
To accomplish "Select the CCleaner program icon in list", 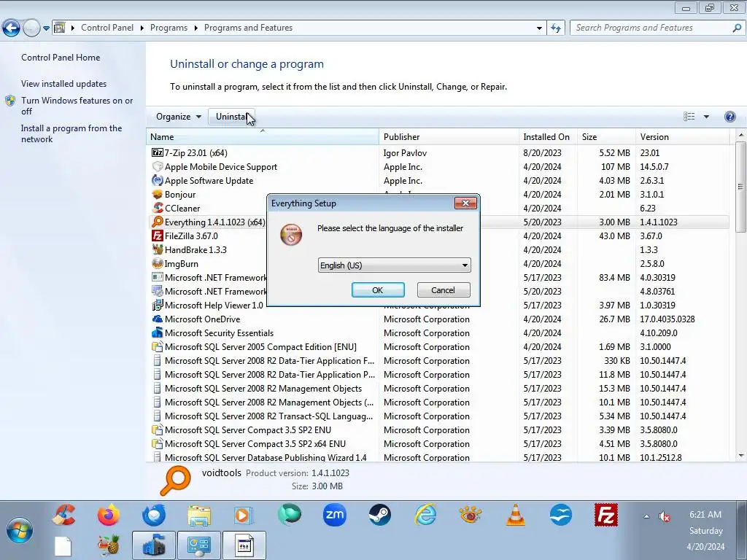I will [x=158, y=208].
